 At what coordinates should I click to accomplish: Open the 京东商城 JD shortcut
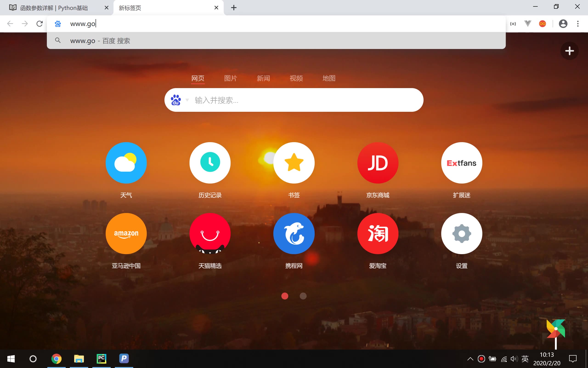[x=378, y=163]
